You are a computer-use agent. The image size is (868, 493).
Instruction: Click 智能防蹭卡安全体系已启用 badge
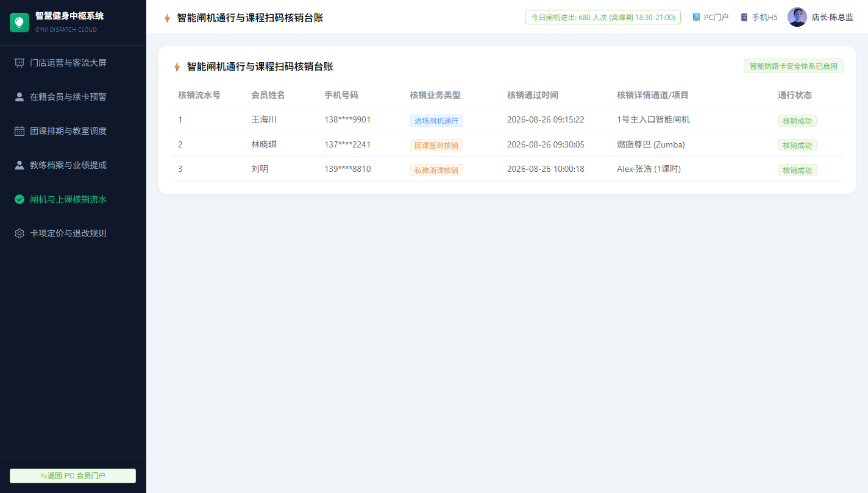click(794, 66)
